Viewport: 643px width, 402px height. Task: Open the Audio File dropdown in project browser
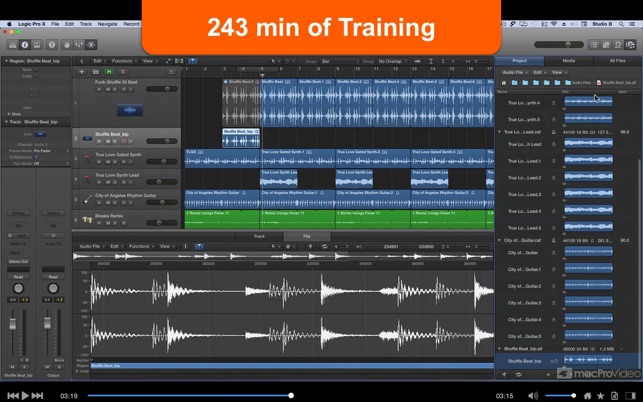[515, 72]
